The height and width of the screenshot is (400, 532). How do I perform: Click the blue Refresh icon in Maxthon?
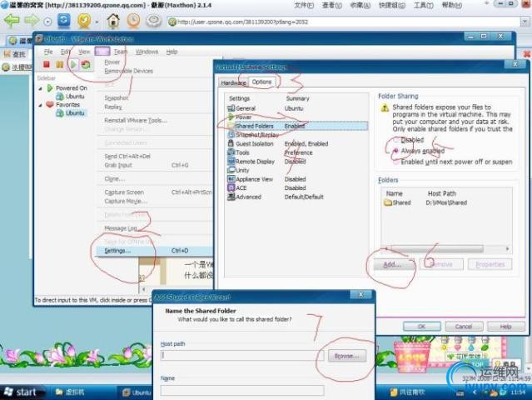[64, 21]
